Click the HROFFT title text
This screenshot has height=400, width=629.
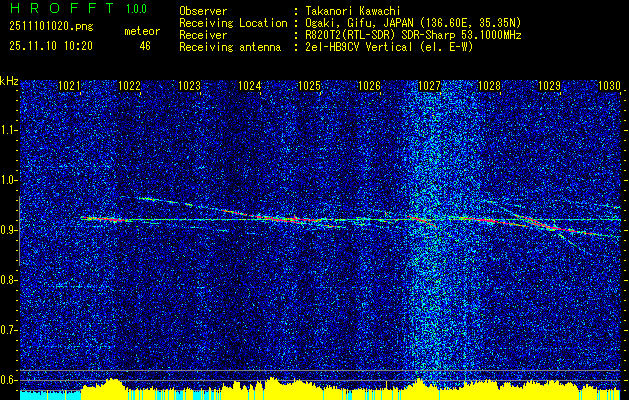point(63,8)
